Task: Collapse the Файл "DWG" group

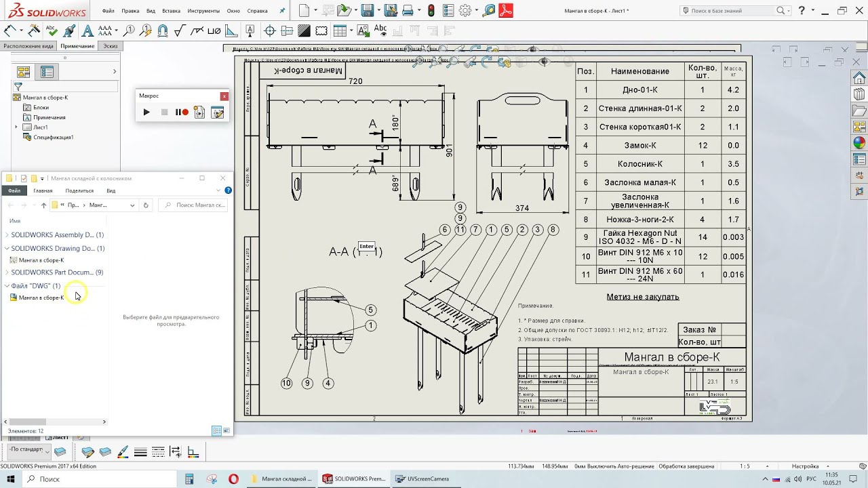Action: click(x=7, y=285)
